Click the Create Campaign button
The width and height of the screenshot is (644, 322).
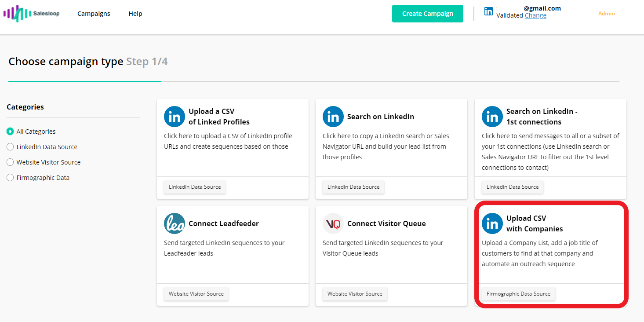(428, 14)
